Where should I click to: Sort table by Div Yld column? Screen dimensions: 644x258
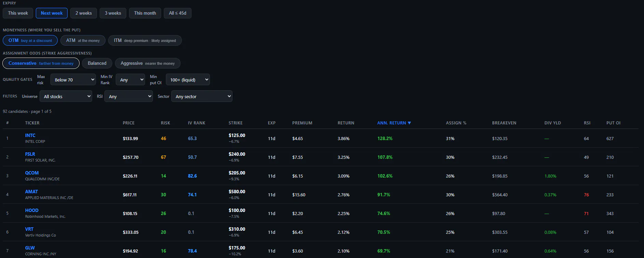click(553, 123)
